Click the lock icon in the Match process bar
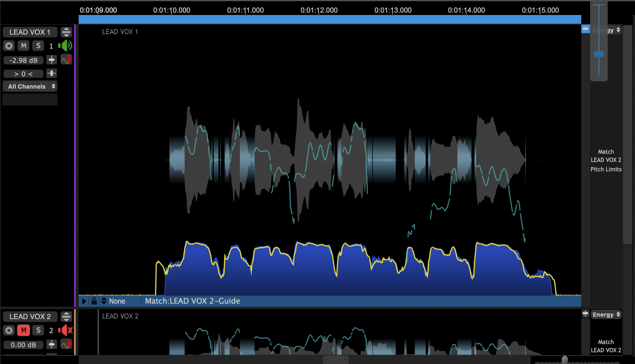The width and height of the screenshot is (635, 364). click(94, 301)
